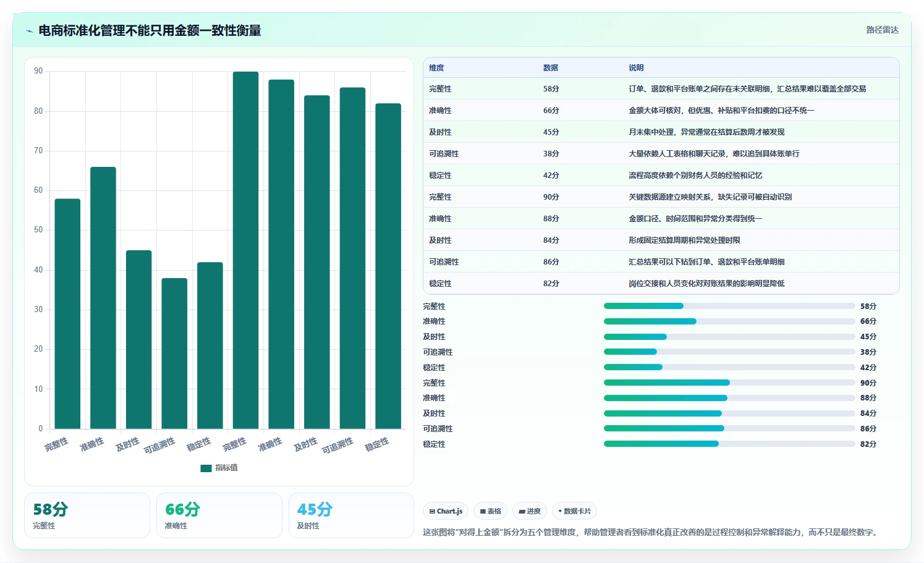Toggle the 指标值 legend swatch
The height and width of the screenshot is (563, 924).
(206, 468)
